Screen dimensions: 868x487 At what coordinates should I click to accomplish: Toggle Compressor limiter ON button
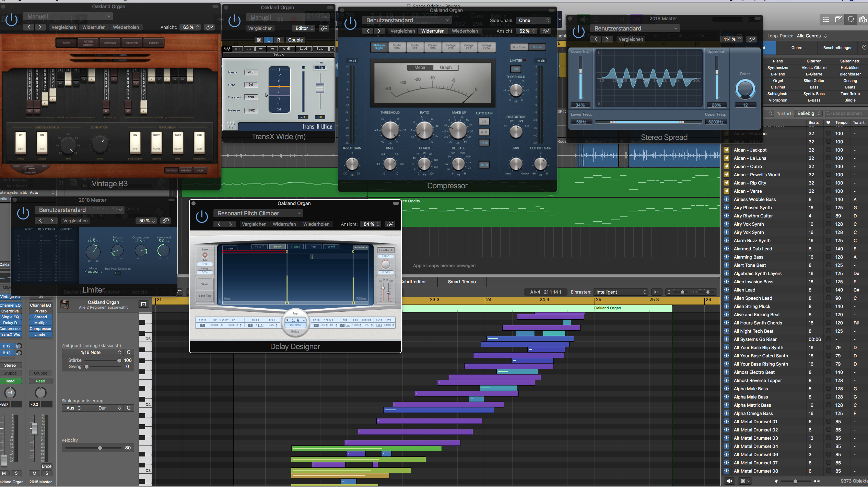[515, 69]
